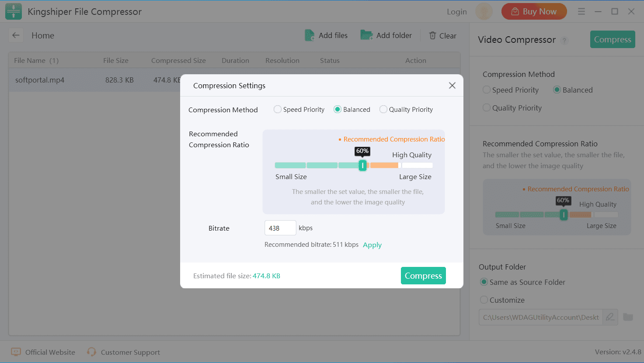
Task: Select Speed Priority in Compression Settings dialog
Action: (278, 110)
